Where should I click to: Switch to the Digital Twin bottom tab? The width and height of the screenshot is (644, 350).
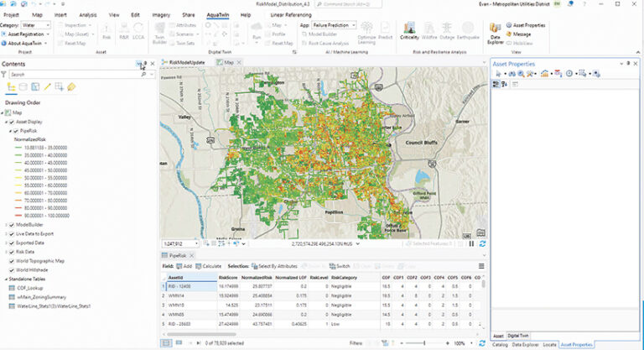518,336
